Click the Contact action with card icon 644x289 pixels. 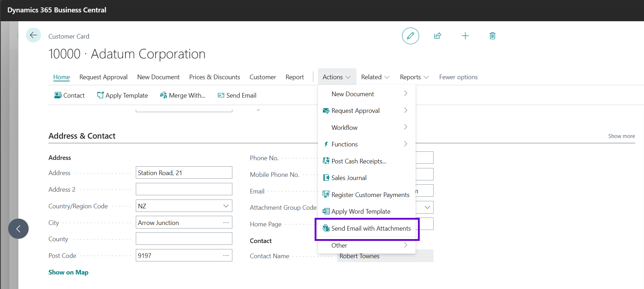[x=69, y=95]
